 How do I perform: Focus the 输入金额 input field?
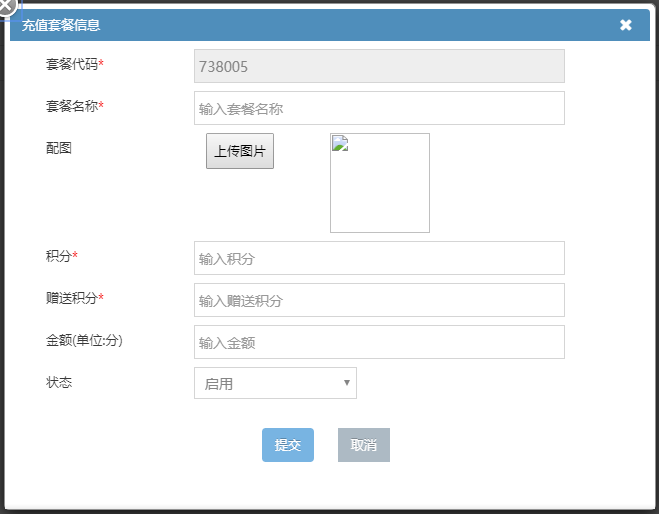click(379, 342)
